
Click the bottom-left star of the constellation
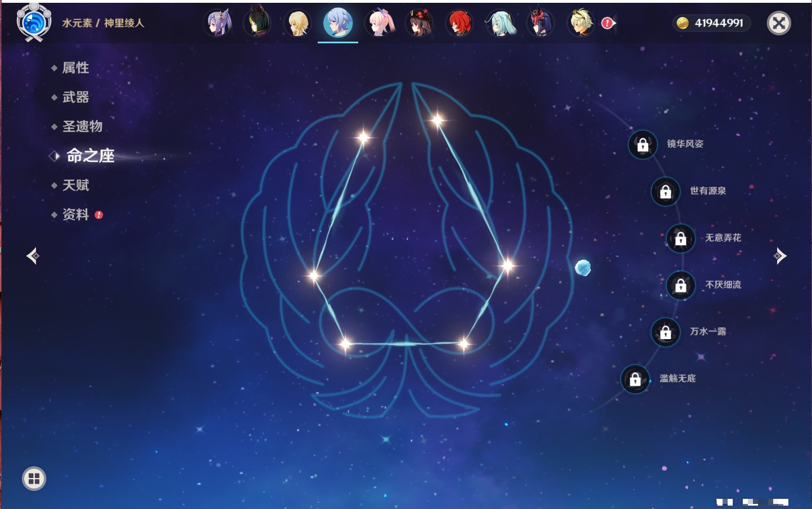(345, 343)
